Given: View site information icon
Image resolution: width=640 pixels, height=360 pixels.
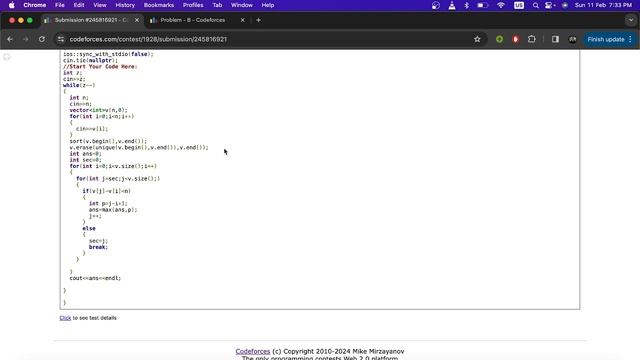Looking at the screenshot, I should (61, 39).
